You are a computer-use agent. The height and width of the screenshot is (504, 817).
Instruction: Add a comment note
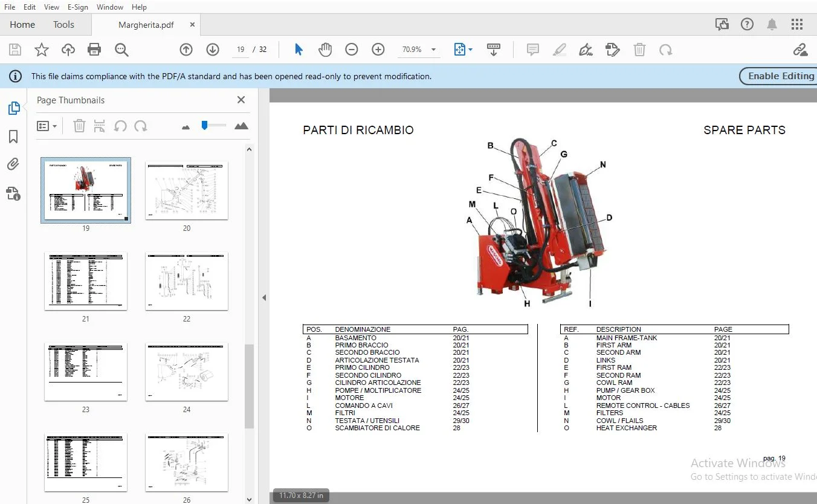coord(533,50)
